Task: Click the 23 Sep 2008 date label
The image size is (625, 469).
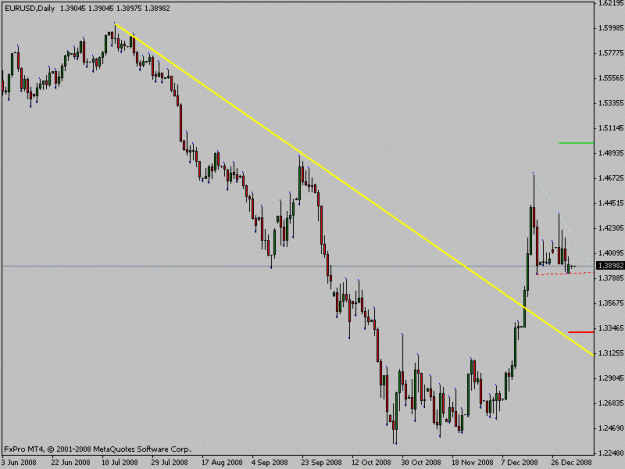Action: (321, 462)
